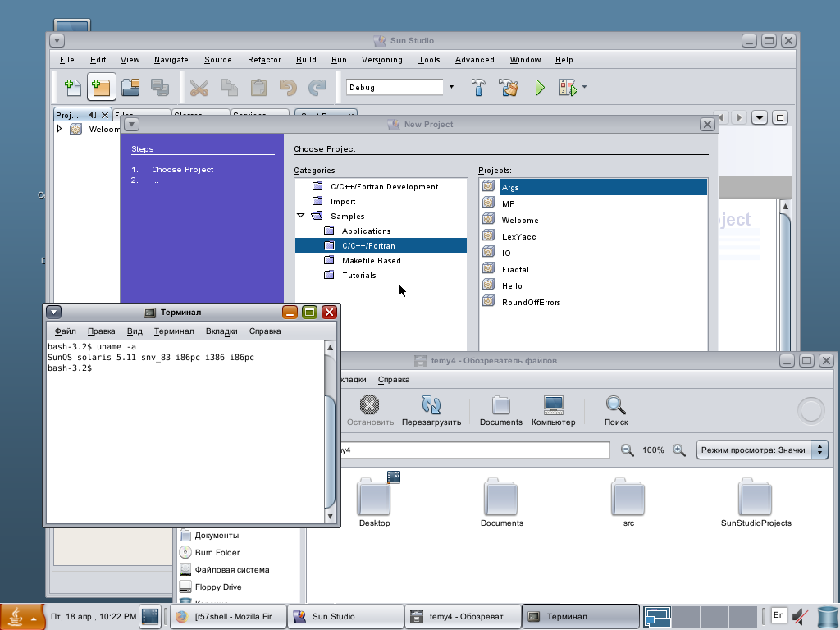This screenshot has width=840, height=630.
Task: Open the Терминал menu in terminal
Action: pos(174,331)
